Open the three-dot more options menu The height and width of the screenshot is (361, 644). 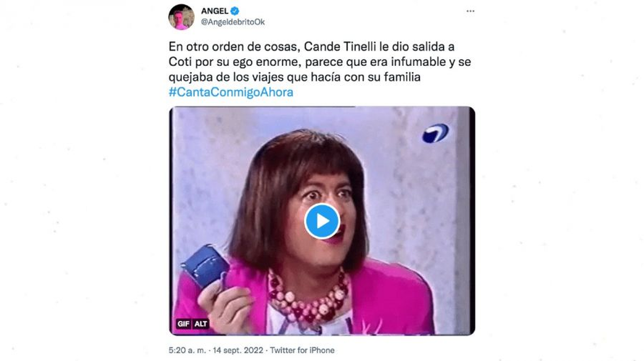(x=470, y=11)
